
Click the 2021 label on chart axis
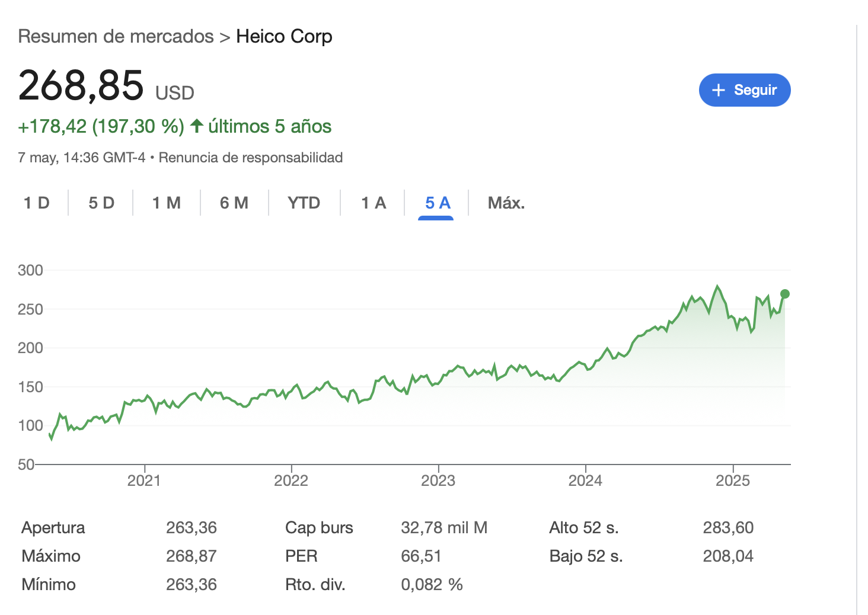click(144, 481)
